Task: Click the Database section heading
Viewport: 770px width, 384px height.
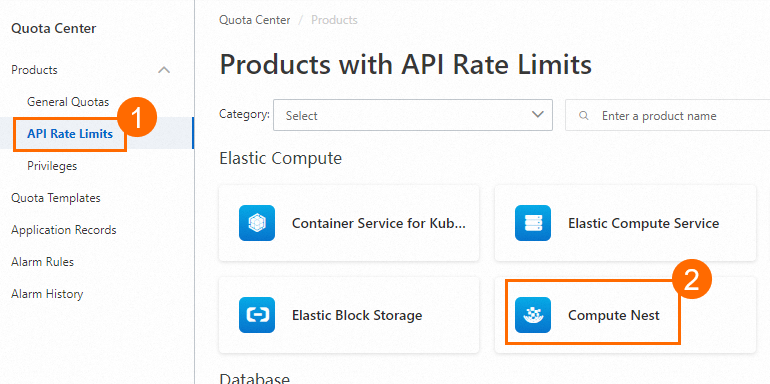Action: click(x=254, y=379)
